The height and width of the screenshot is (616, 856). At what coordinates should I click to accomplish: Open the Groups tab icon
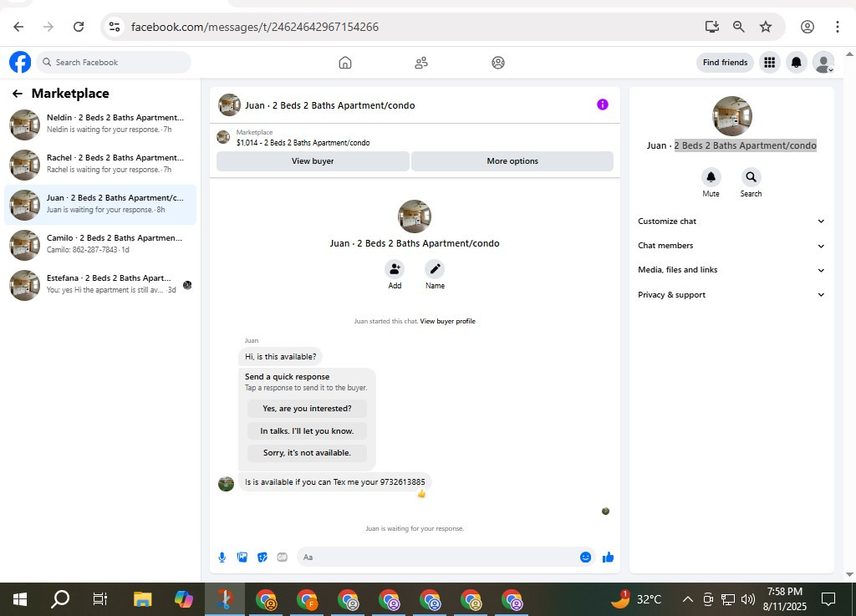click(x=498, y=63)
